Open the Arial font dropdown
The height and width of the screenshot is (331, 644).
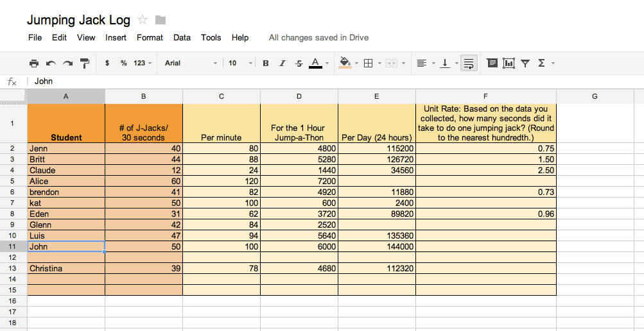click(191, 63)
